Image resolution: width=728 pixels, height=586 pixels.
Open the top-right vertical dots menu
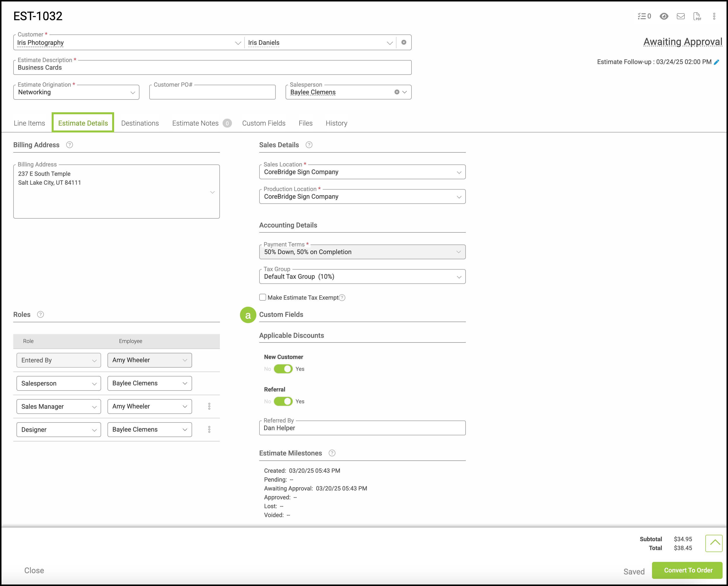click(x=714, y=16)
